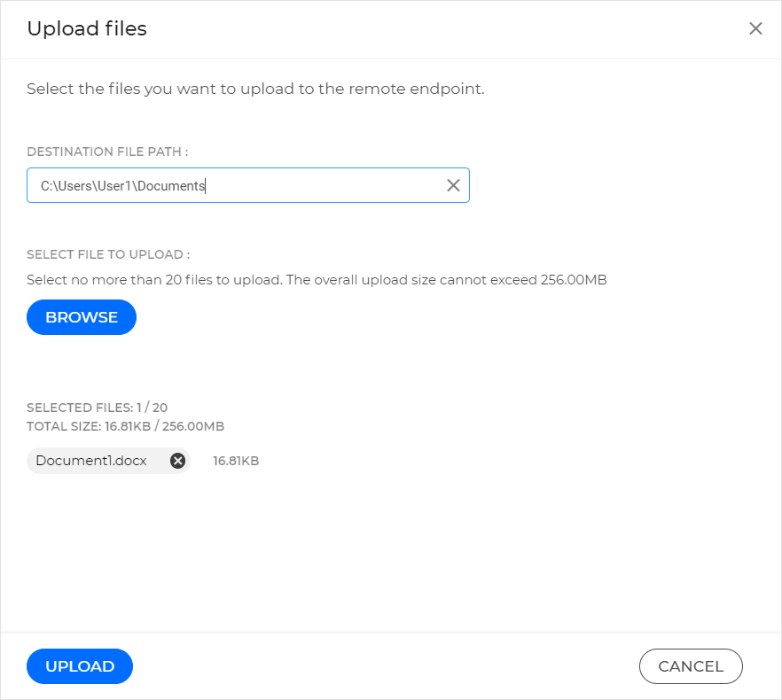Click the TOTAL SIZE summary text

click(125, 426)
